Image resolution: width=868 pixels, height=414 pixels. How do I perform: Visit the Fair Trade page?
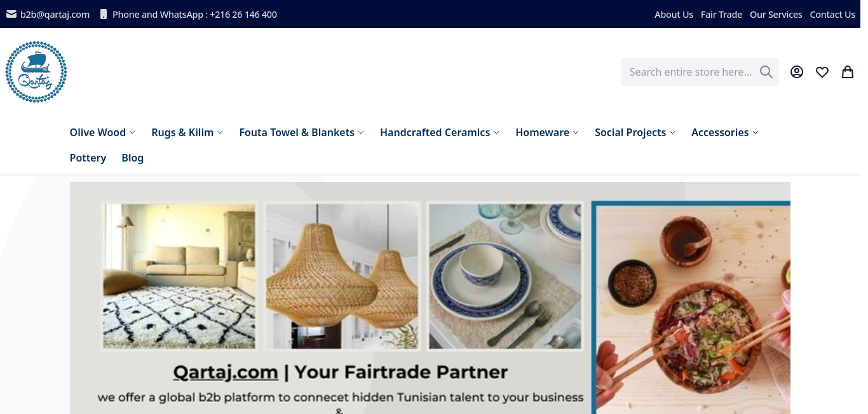(x=721, y=14)
